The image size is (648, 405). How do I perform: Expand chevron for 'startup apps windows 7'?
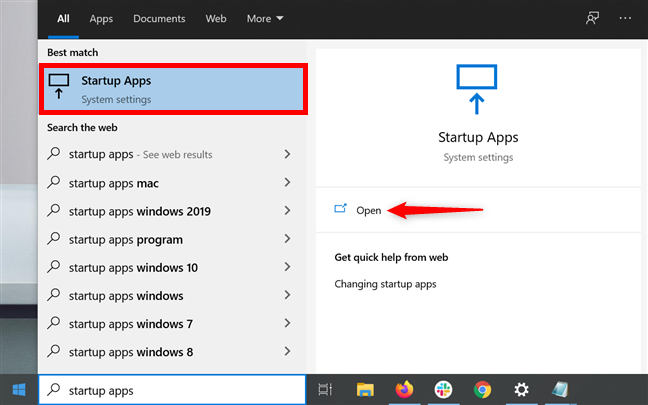coord(287,323)
